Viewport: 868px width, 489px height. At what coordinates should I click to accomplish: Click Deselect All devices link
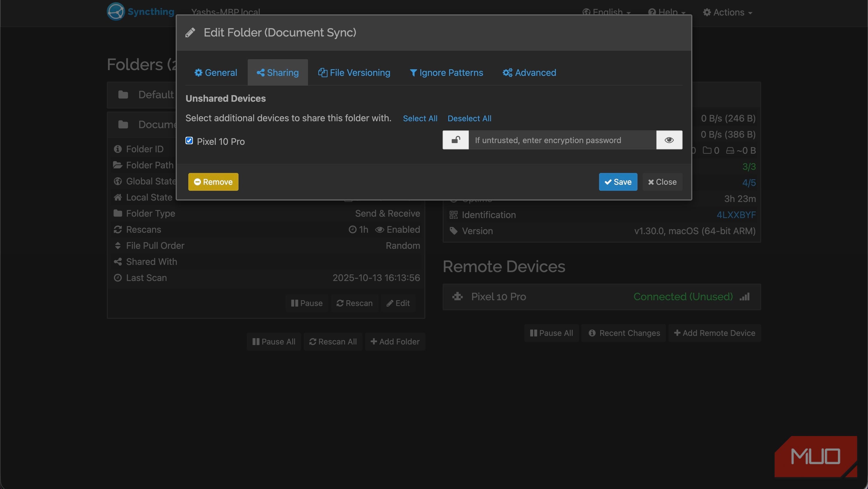(x=469, y=118)
